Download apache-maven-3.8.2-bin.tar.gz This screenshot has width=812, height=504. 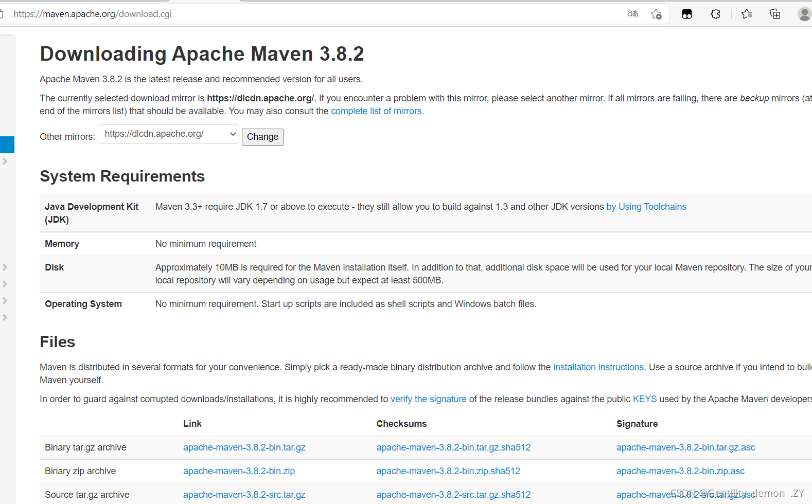tap(244, 447)
